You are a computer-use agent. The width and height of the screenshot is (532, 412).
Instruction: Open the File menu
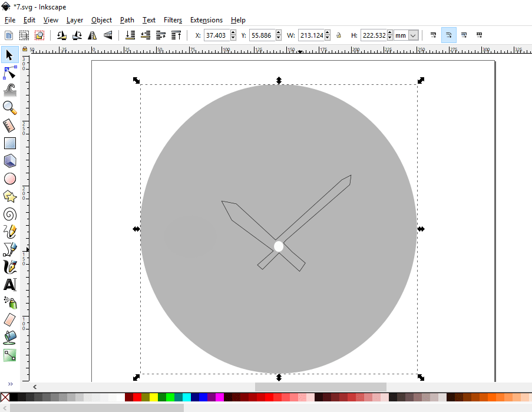pyautogui.click(x=10, y=20)
